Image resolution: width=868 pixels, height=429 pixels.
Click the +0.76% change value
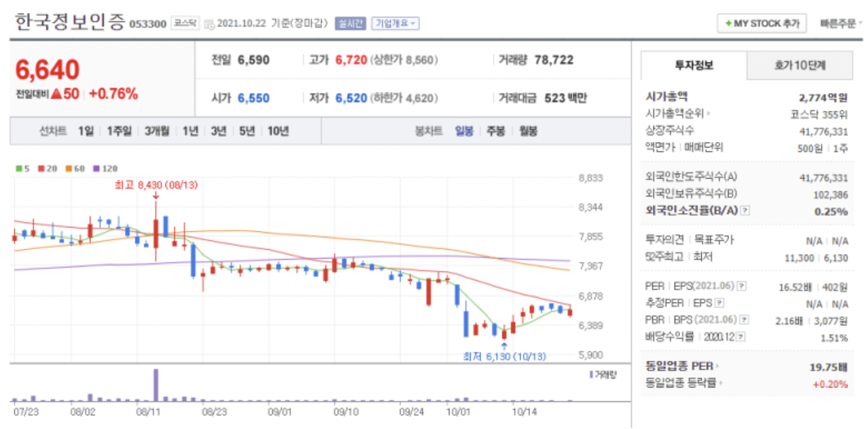tap(113, 94)
